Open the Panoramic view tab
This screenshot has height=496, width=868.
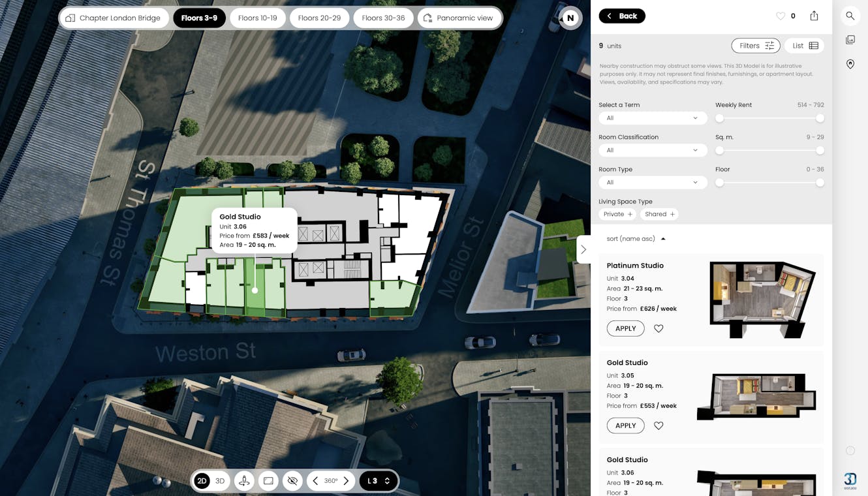pos(459,18)
